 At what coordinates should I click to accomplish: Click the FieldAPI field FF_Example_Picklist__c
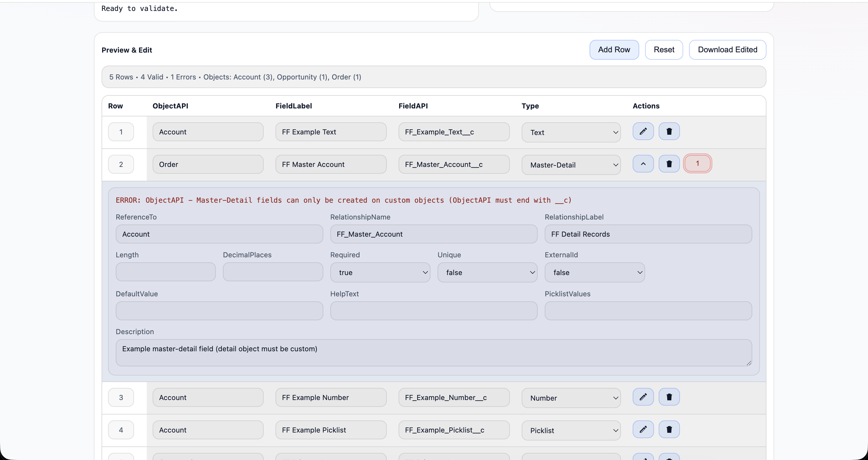454,430
